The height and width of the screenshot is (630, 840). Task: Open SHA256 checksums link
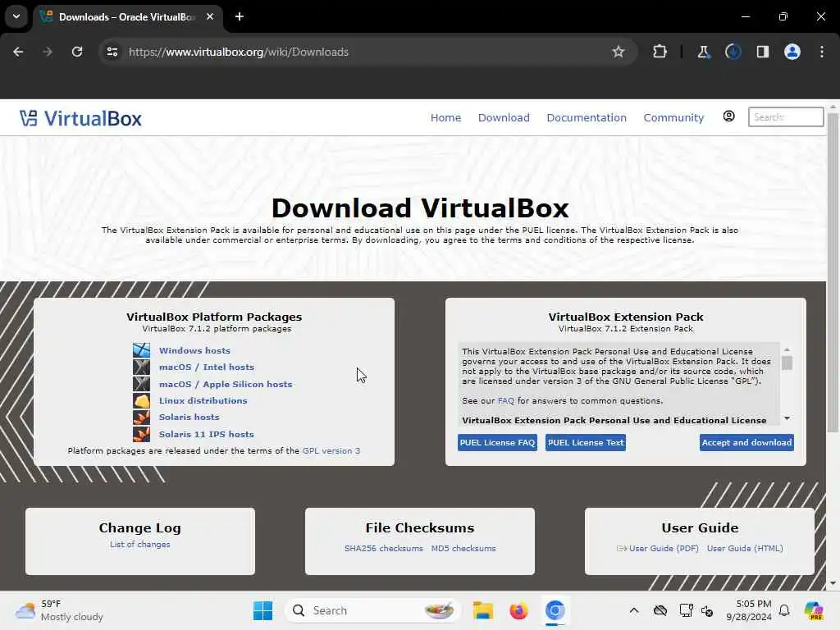click(384, 548)
